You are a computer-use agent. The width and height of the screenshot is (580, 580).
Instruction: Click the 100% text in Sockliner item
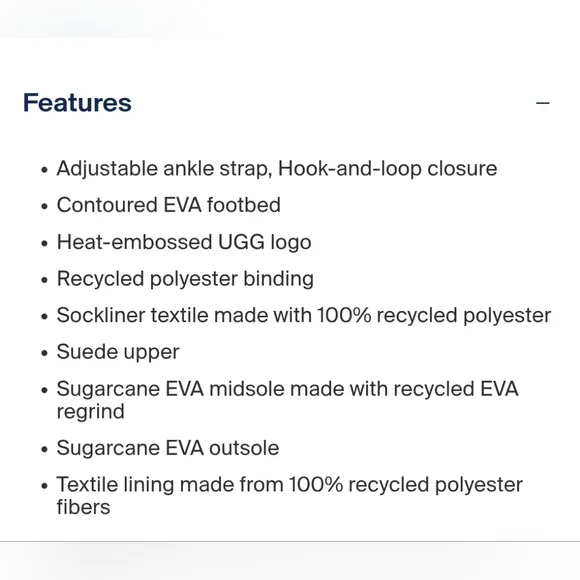(x=344, y=316)
